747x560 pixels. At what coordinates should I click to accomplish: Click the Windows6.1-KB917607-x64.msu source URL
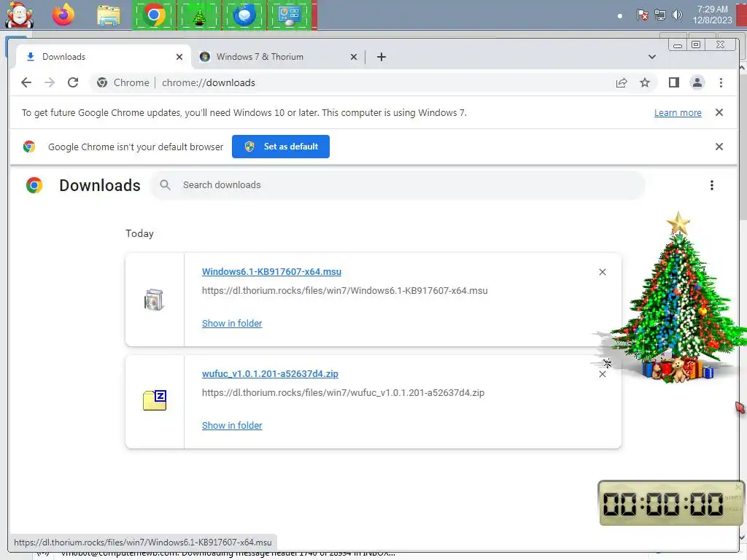(x=344, y=290)
